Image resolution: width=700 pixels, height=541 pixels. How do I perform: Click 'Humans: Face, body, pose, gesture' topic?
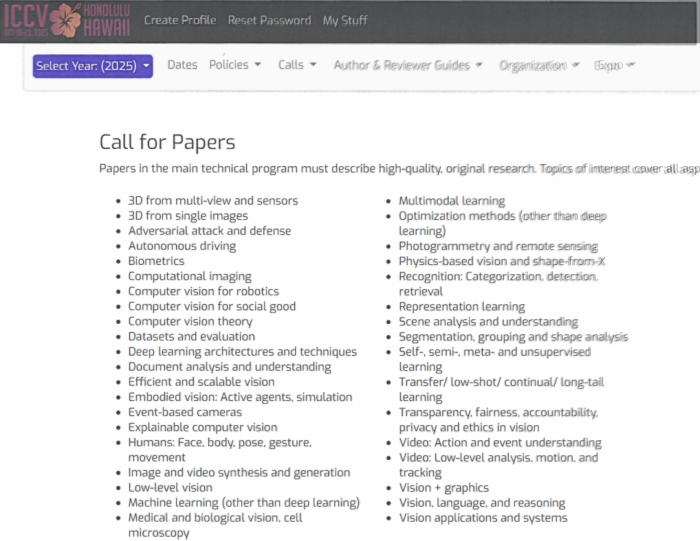point(220,449)
